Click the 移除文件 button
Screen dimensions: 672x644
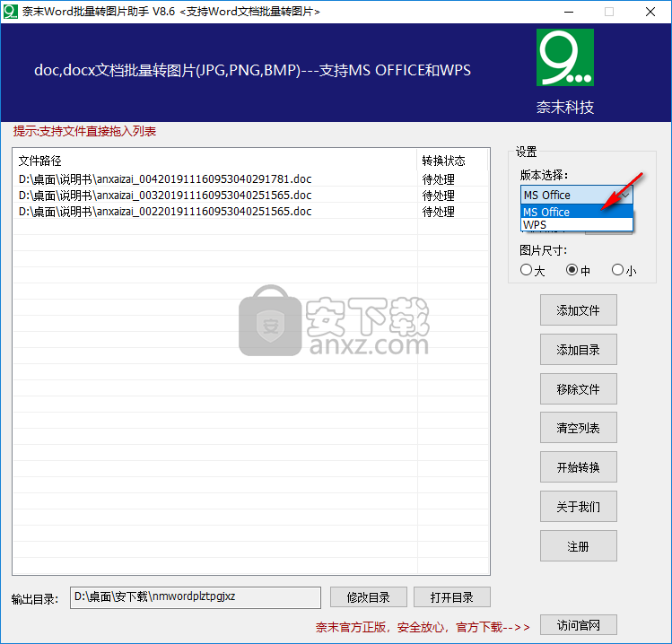[x=578, y=388]
